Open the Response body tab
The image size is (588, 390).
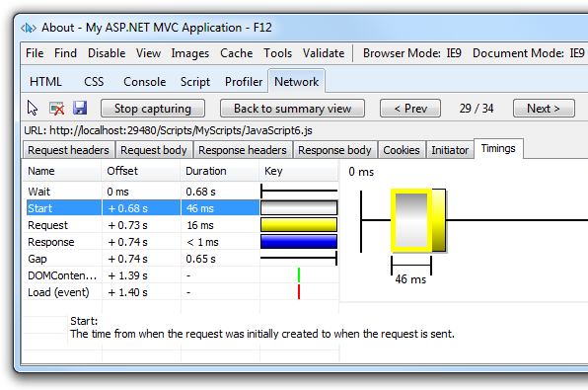click(334, 150)
